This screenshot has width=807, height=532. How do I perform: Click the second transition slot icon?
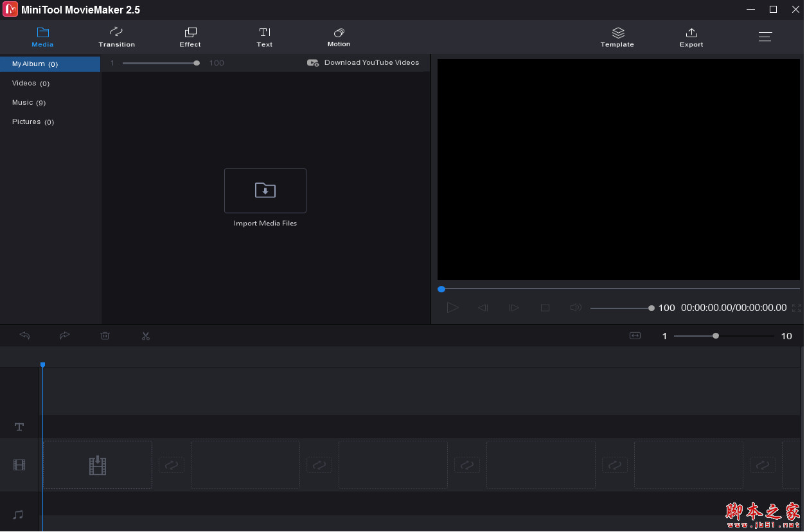click(x=319, y=465)
